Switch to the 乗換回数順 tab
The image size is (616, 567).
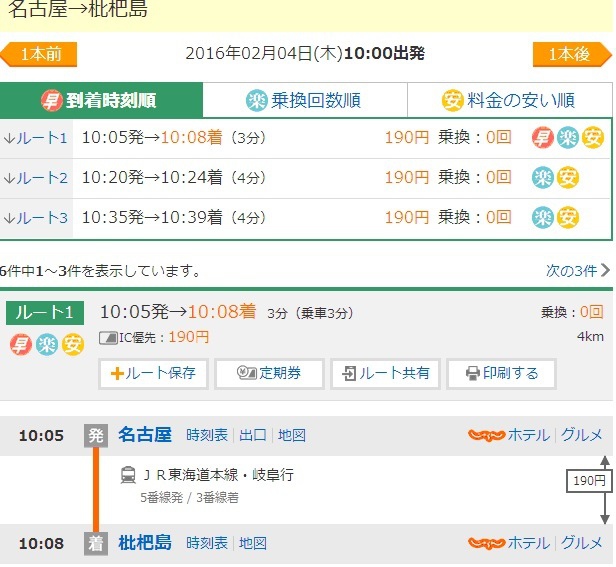pos(305,100)
